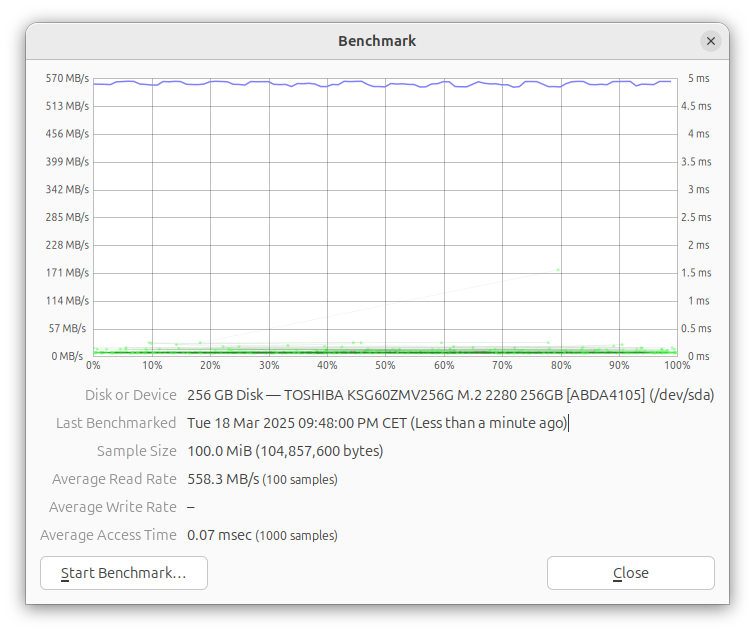
Task: Click the 570 MB/s axis label
Action: tap(67, 78)
